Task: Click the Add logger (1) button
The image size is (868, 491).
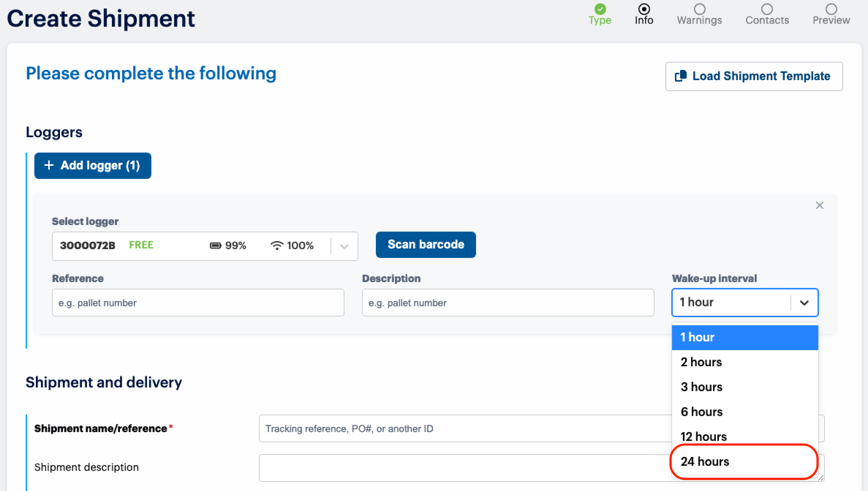Action: click(x=93, y=165)
